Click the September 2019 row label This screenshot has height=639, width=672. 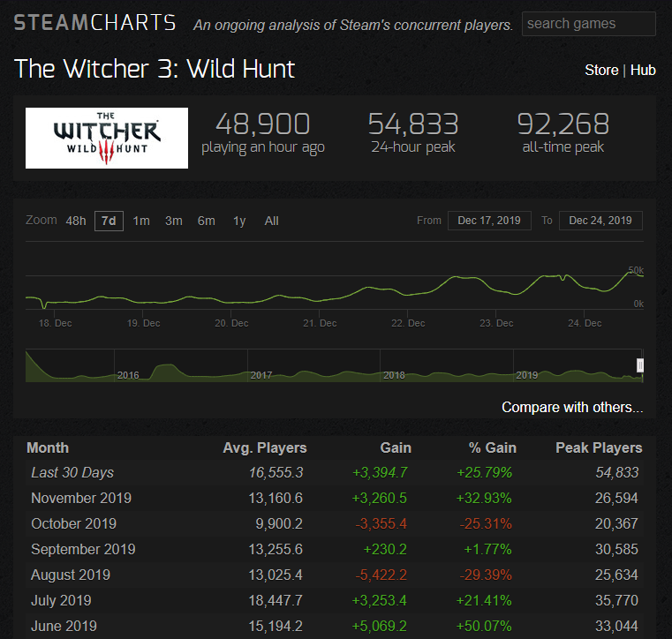(x=83, y=550)
